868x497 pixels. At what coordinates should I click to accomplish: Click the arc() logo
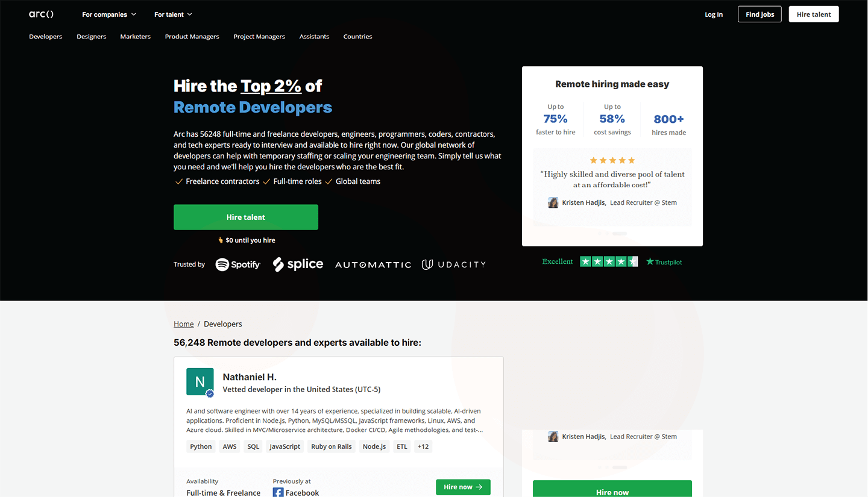[41, 14]
